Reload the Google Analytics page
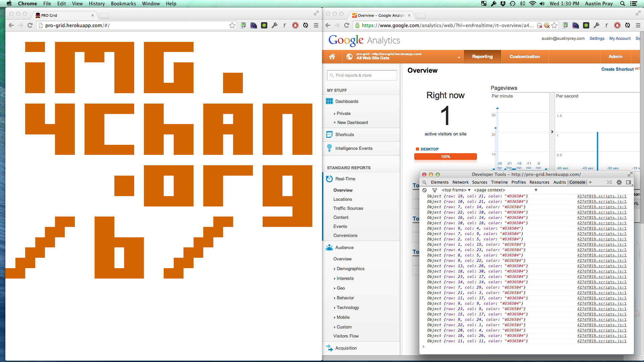 (x=346, y=25)
